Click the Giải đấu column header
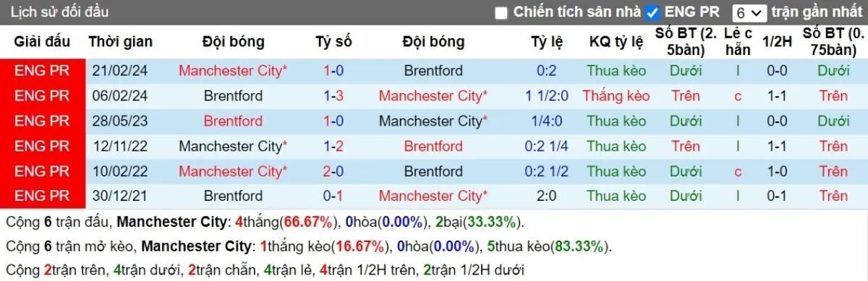The image size is (868, 281). click(x=42, y=42)
